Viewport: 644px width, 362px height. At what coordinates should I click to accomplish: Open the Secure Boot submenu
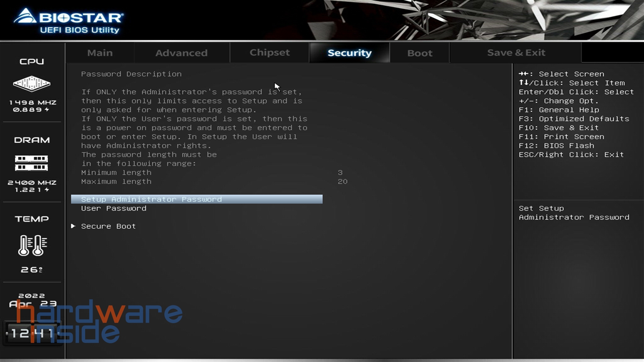point(108,226)
